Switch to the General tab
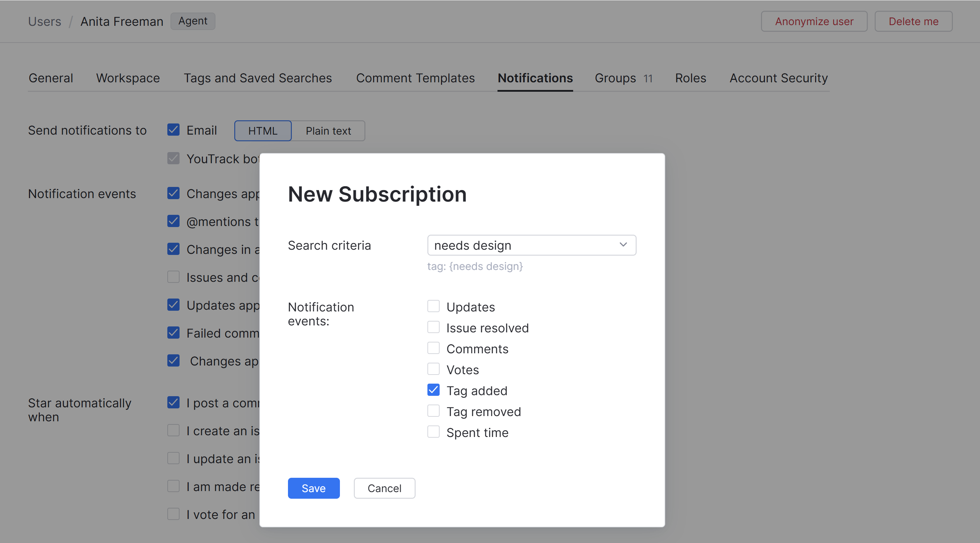Image resolution: width=980 pixels, height=543 pixels. tap(51, 78)
